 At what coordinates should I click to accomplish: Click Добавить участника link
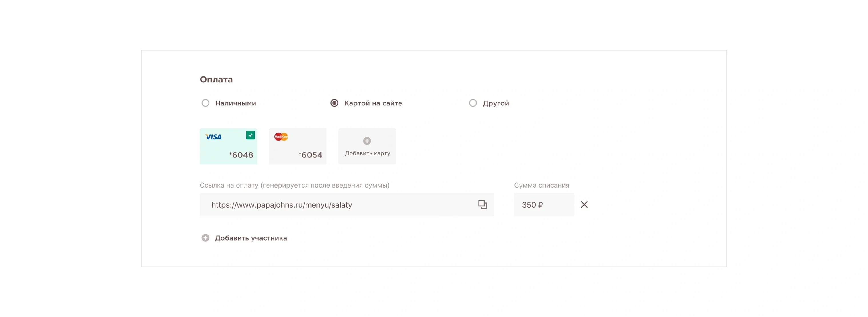click(x=251, y=238)
